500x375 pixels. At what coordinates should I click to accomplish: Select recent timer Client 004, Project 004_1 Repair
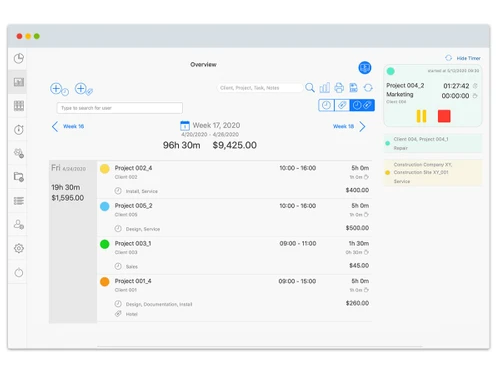point(433,143)
